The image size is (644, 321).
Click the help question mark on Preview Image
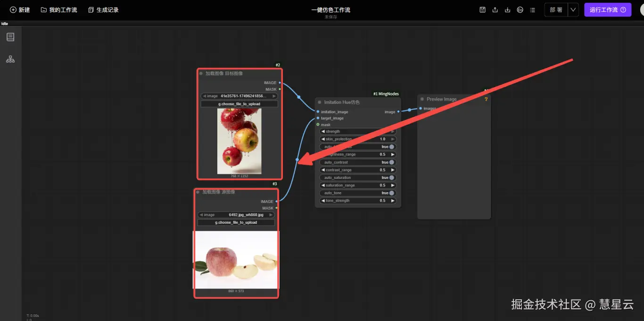point(486,99)
